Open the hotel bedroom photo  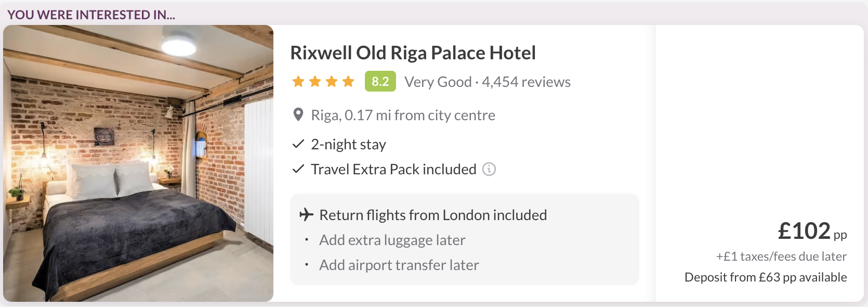point(138,163)
